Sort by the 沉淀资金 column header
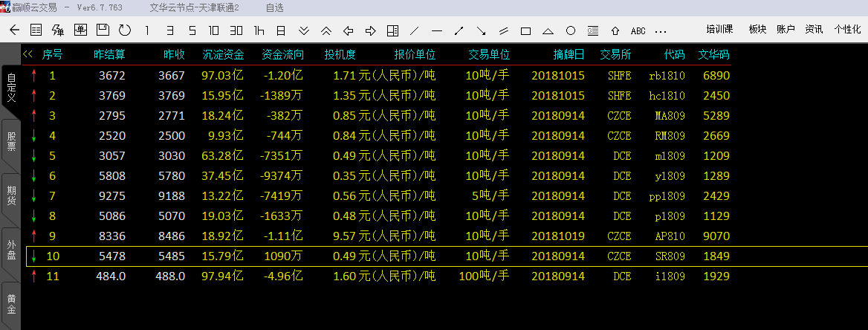This screenshot has height=330, width=868. click(223, 55)
